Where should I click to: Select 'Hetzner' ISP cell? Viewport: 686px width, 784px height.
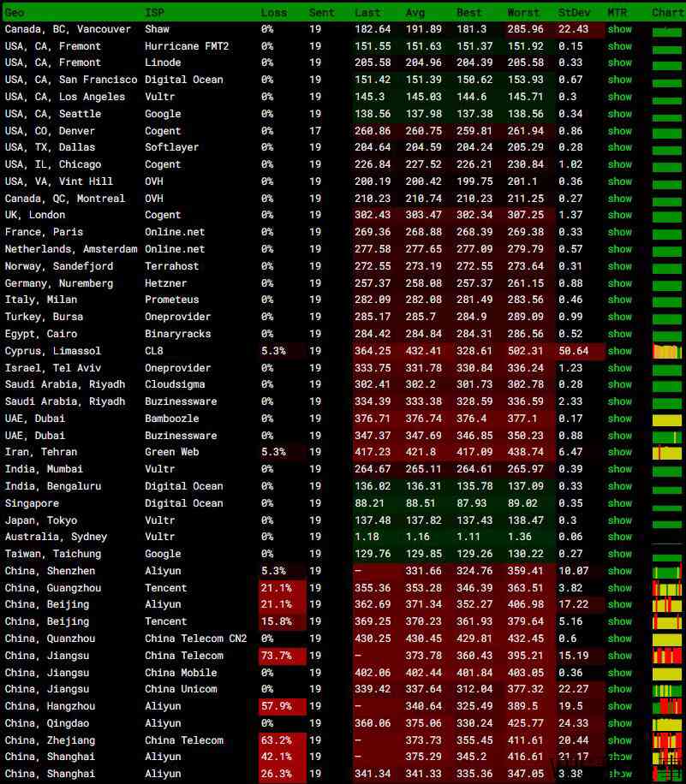165,283
